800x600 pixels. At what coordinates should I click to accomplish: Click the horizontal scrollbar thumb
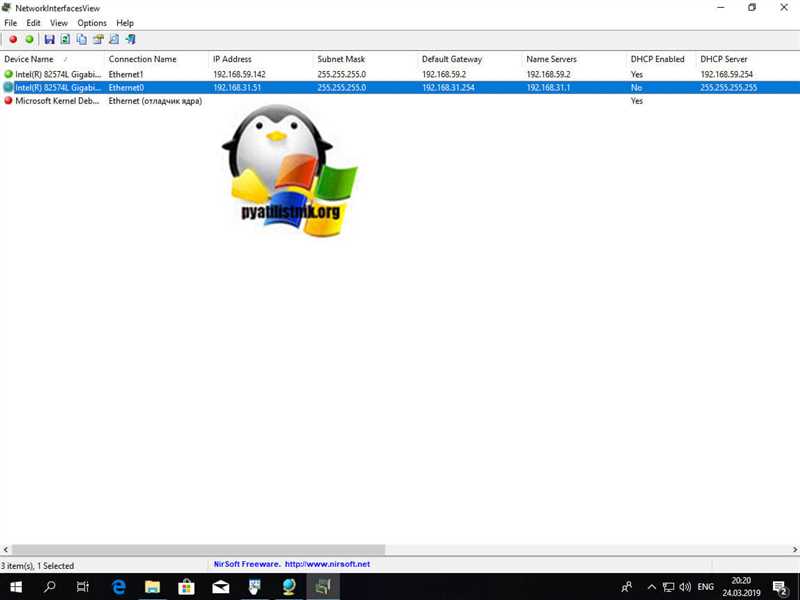[x=198, y=549]
